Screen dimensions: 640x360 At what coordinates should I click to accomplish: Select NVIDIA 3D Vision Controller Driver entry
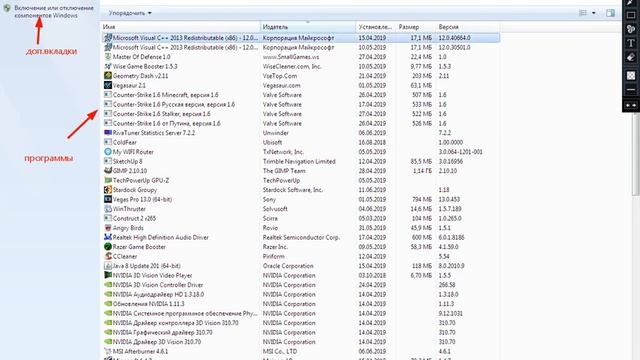[x=300, y=285]
